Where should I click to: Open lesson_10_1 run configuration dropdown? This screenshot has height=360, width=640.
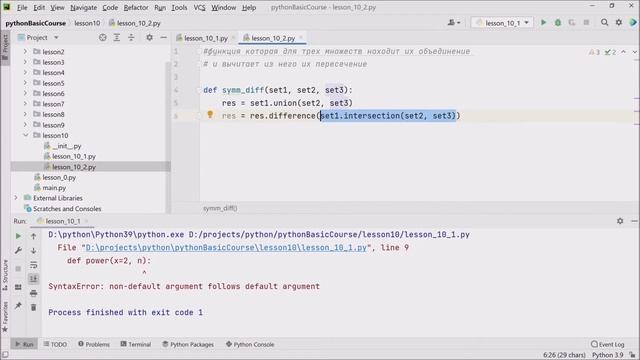click(502, 23)
